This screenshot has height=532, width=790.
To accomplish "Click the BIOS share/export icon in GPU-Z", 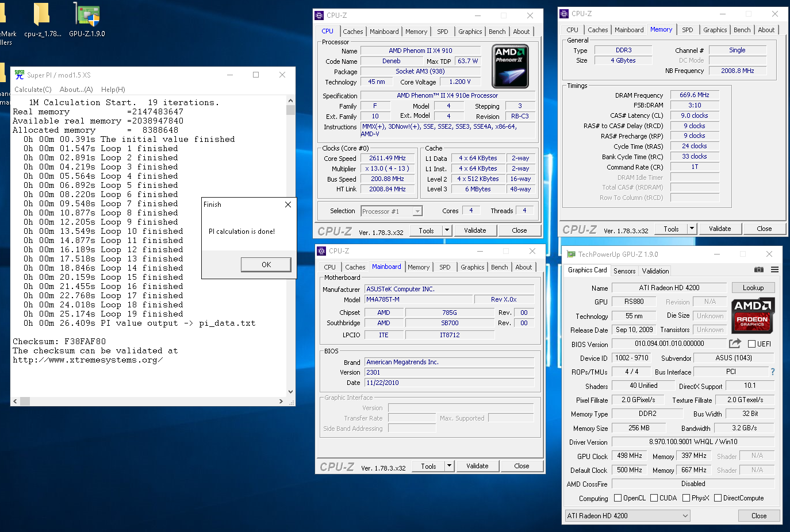I will point(735,344).
